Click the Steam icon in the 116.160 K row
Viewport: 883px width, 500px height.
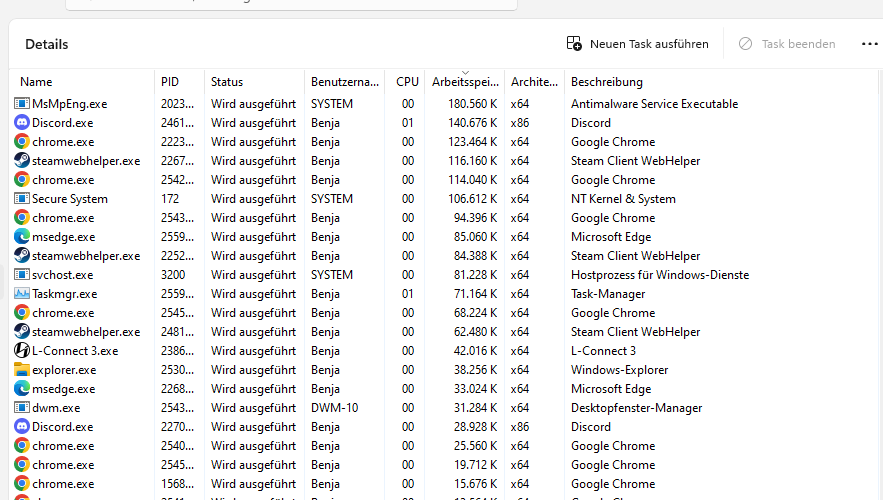[21, 160]
